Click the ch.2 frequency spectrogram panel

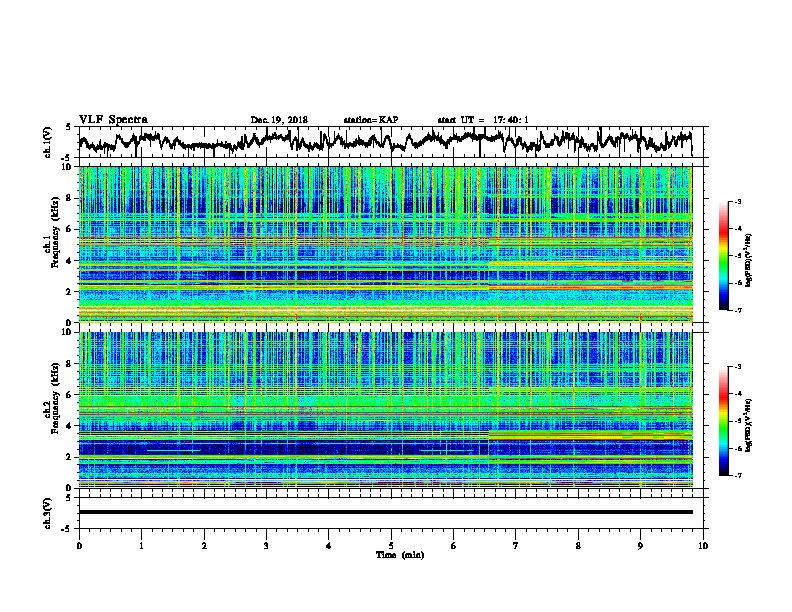click(x=385, y=410)
